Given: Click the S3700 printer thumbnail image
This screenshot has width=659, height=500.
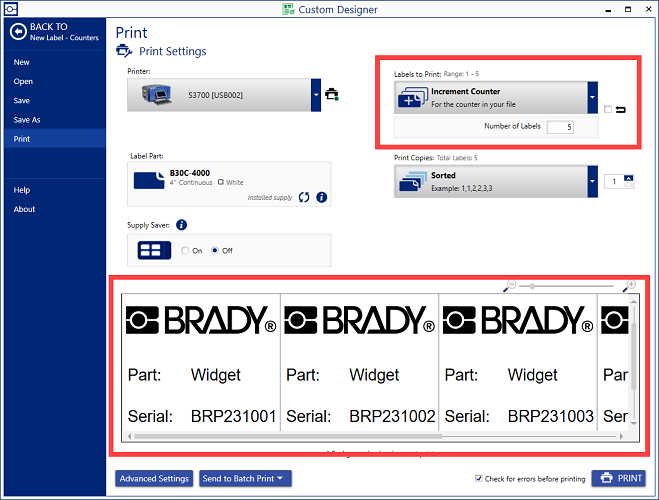Looking at the screenshot, I should pyautogui.click(x=157, y=95).
